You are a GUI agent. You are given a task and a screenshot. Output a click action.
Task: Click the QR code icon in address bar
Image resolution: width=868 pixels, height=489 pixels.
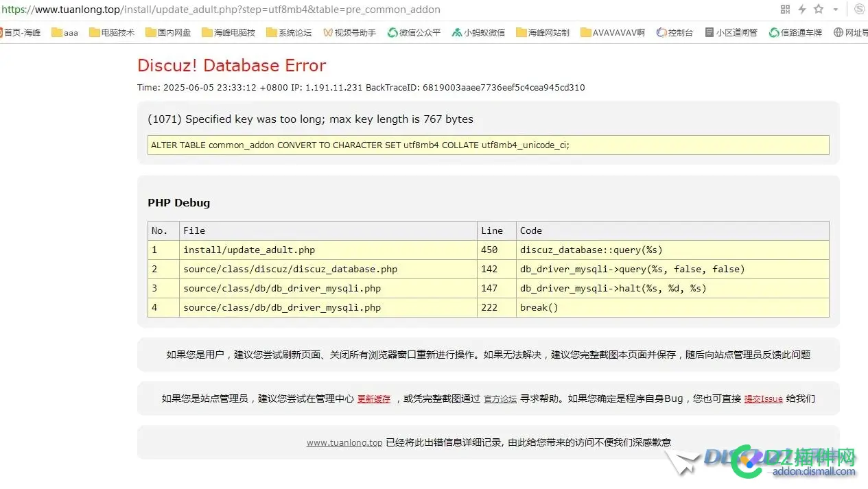785,10
